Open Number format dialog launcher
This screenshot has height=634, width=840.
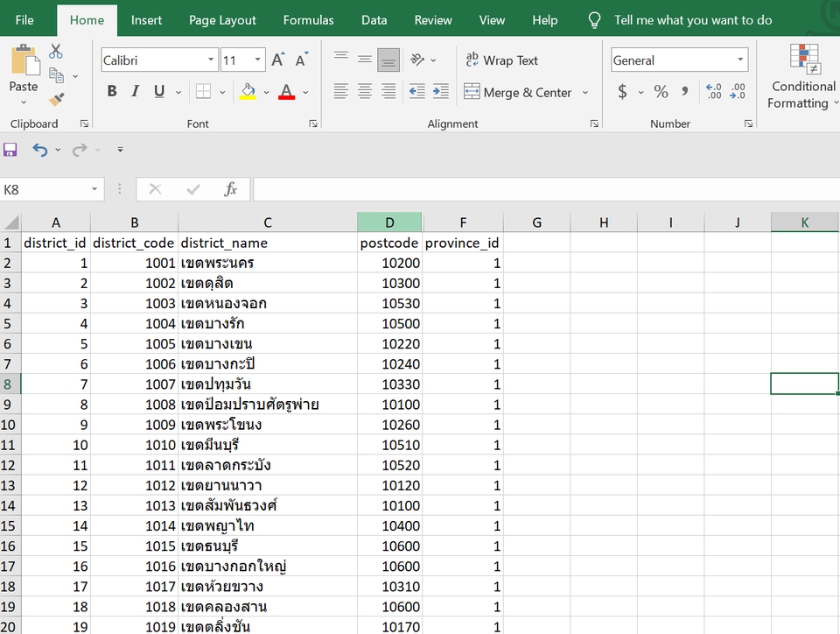point(748,123)
